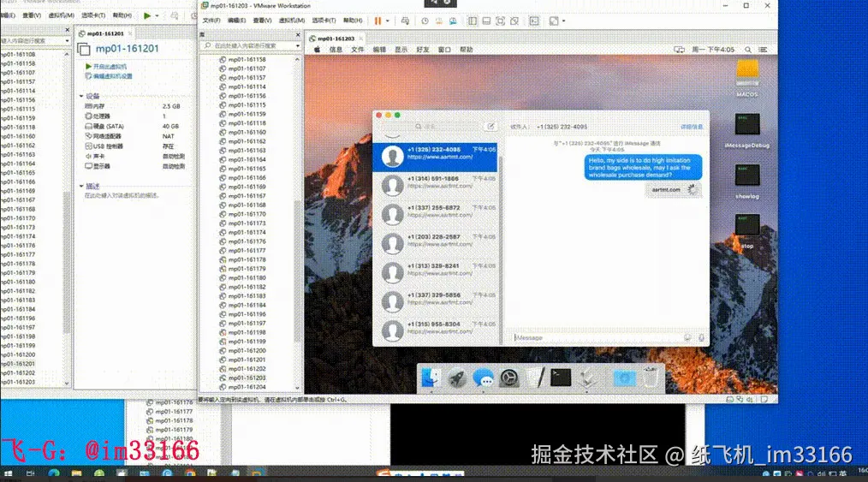Click the stretch guest display icon in front toolbar
The width and height of the screenshot is (868, 482).
[x=554, y=21]
